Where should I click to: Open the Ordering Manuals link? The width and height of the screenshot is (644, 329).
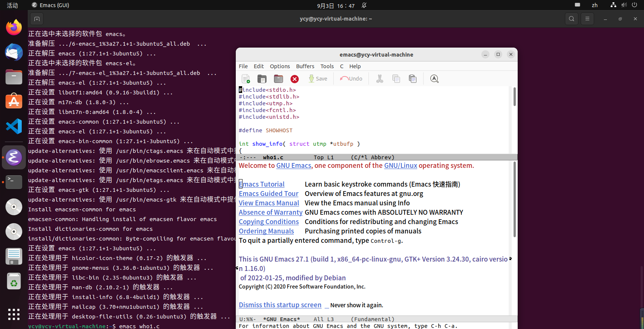tap(266, 231)
